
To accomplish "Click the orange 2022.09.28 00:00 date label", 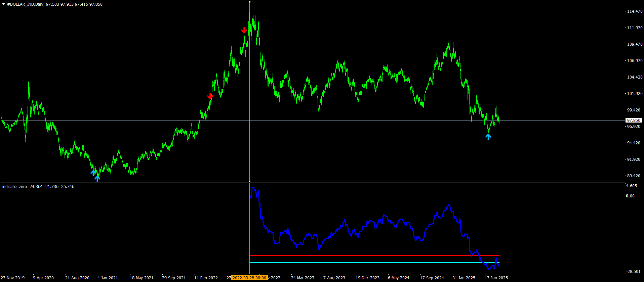I will [x=249, y=278].
